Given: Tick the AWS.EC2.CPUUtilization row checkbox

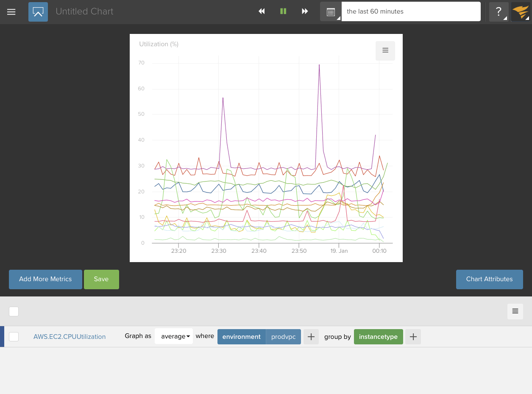Looking at the screenshot, I should point(14,337).
